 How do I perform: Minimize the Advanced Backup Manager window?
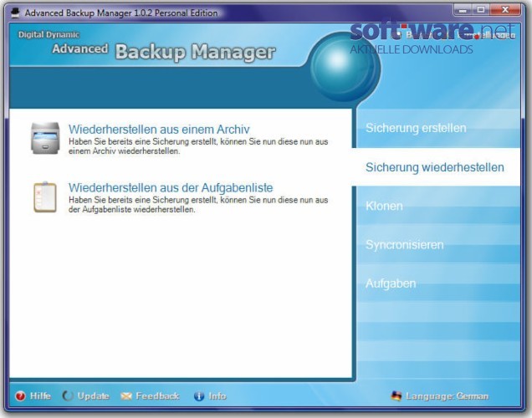[462, 10]
